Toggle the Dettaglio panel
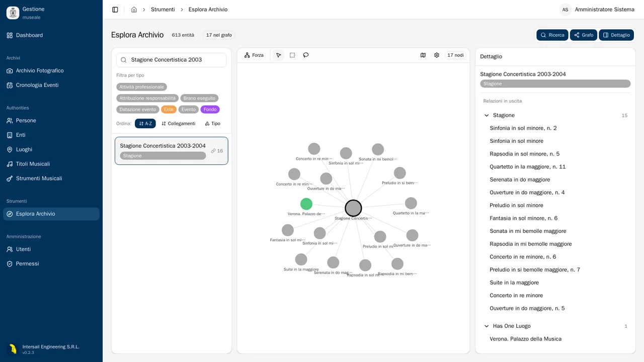The height and width of the screenshot is (362, 644). pos(616,35)
